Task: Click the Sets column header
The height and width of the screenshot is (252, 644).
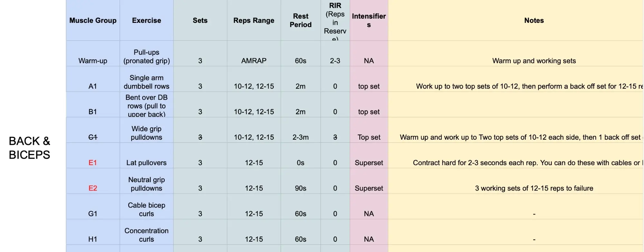Action: (200, 20)
